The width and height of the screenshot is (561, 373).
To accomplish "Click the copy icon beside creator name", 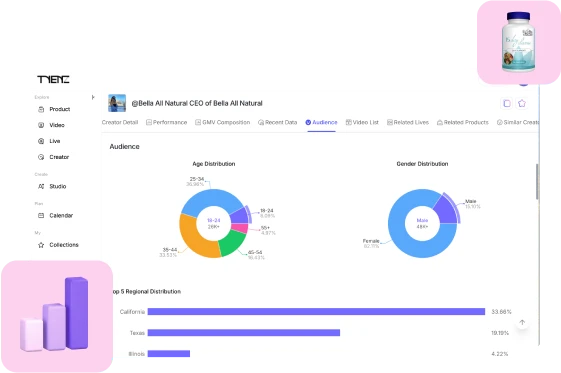I will (x=507, y=103).
